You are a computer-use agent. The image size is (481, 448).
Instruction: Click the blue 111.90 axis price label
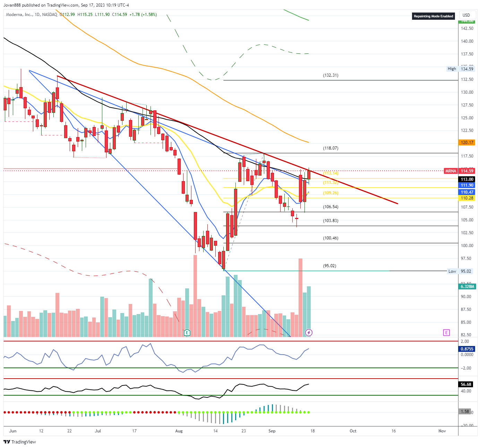pos(467,185)
